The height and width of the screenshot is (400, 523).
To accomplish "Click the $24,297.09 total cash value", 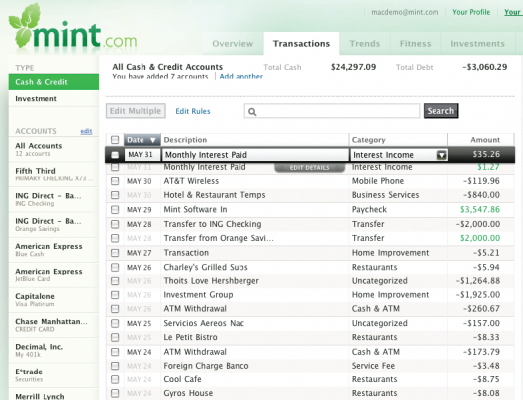I will (x=353, y=67).
